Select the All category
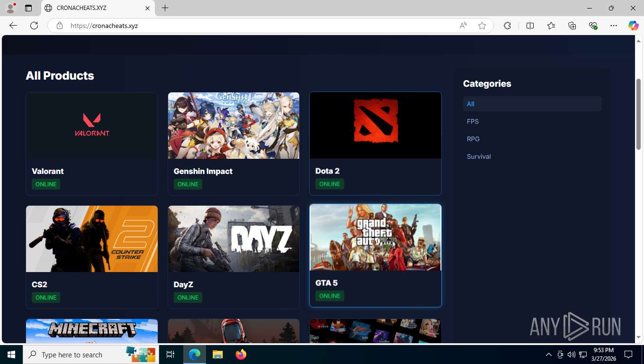The image size is (644, 364). (532, 104)
